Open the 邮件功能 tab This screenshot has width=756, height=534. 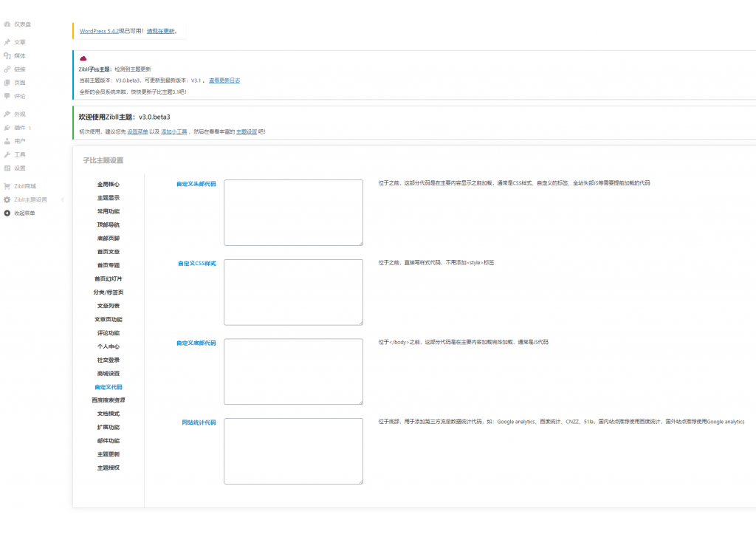tap(109, 440)
